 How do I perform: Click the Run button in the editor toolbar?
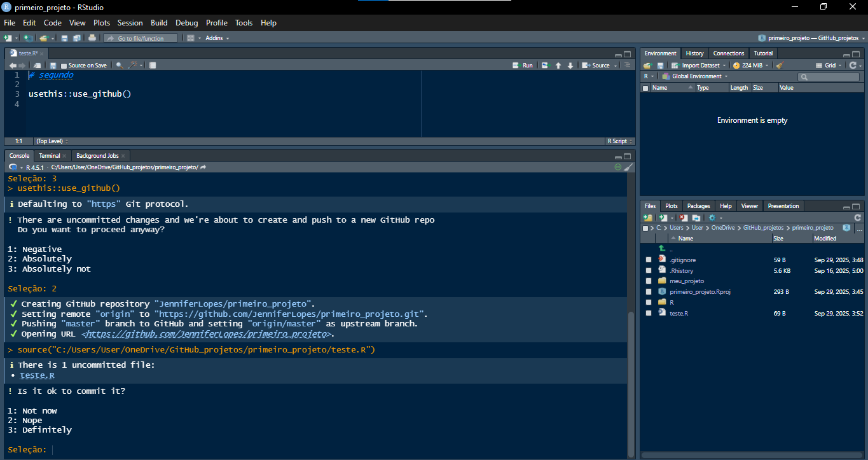(x=523, y=66)
